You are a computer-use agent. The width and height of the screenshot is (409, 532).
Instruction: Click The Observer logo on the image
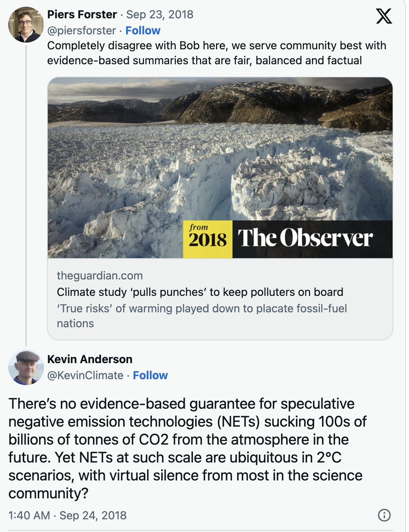coord(305,238)
